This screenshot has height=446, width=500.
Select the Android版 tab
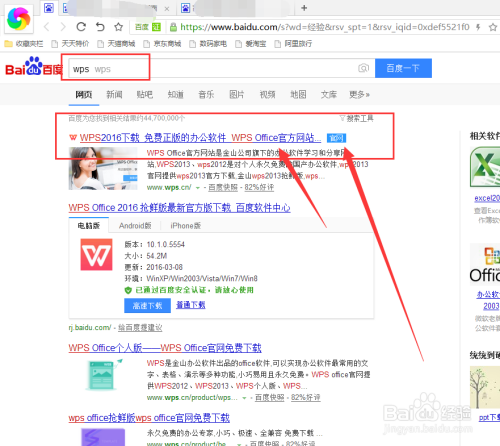tap(135, 226)
